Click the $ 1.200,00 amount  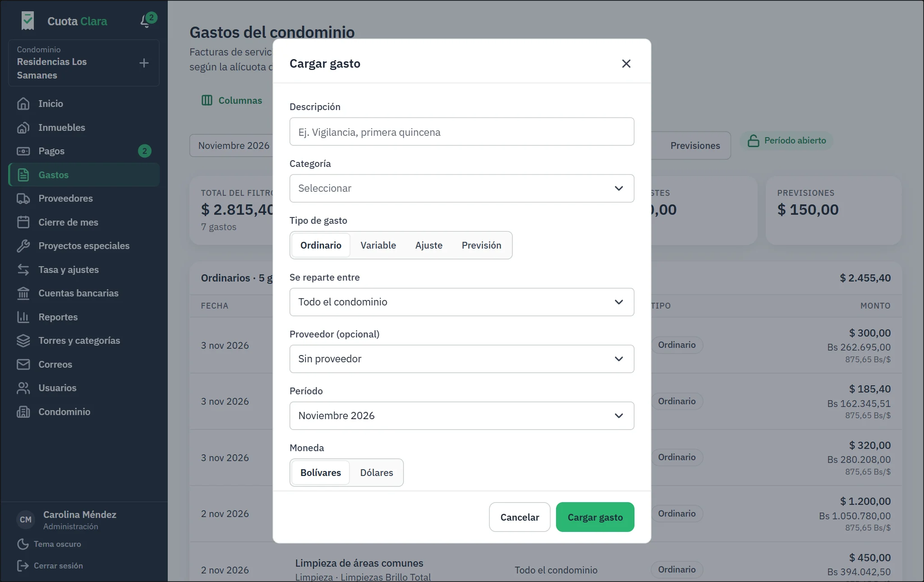[865, 502]
